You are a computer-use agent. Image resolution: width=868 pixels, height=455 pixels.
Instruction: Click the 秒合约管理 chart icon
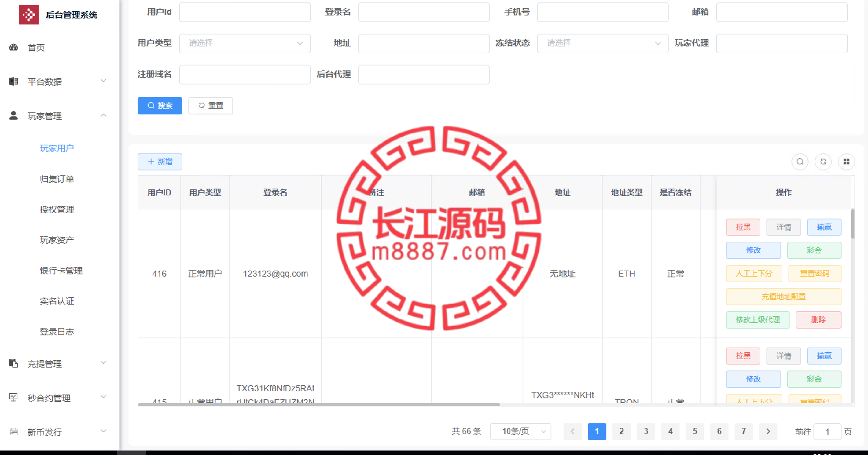click(x=13, y=398)
